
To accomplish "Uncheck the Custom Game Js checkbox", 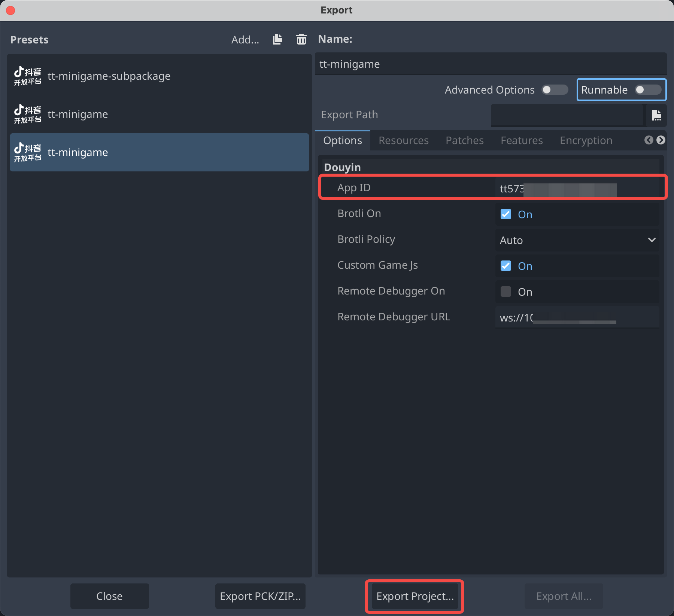I will [506, 266].
